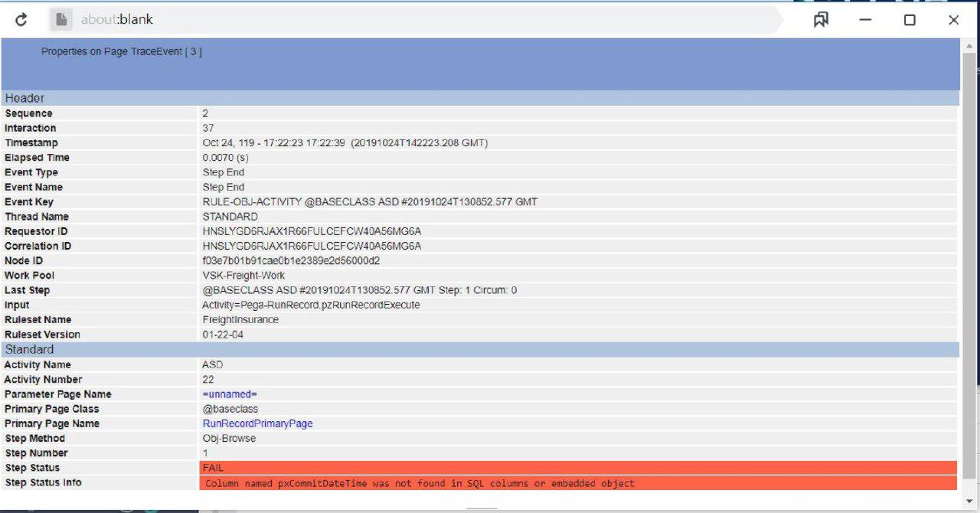Click the Parameter Page Name label

click(x=58, y=394)
